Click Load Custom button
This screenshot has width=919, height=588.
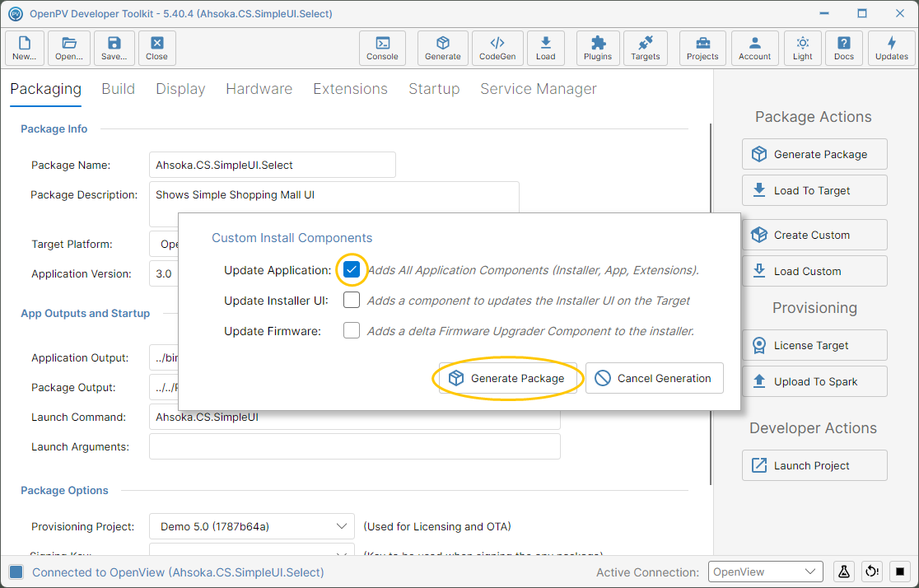pos(814,272)
